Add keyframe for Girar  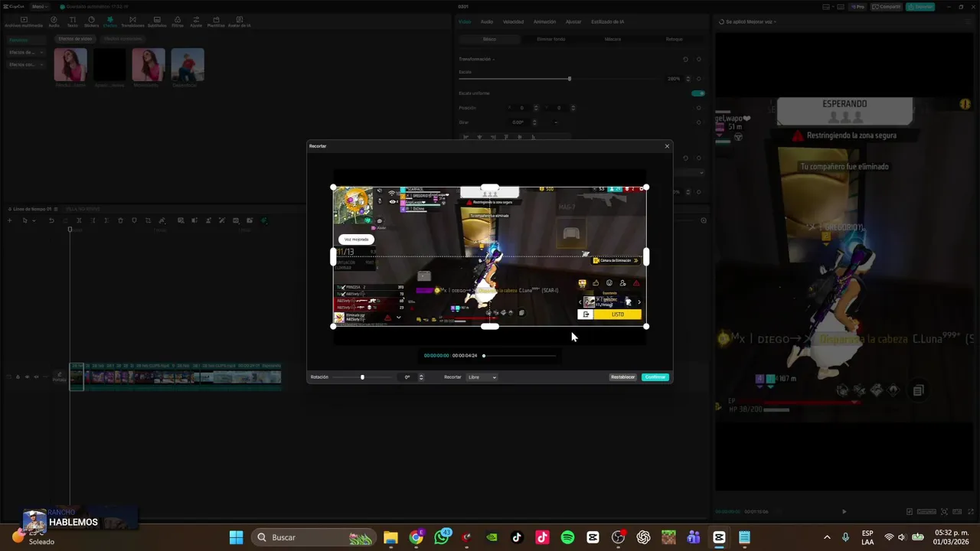click(698, 122)
